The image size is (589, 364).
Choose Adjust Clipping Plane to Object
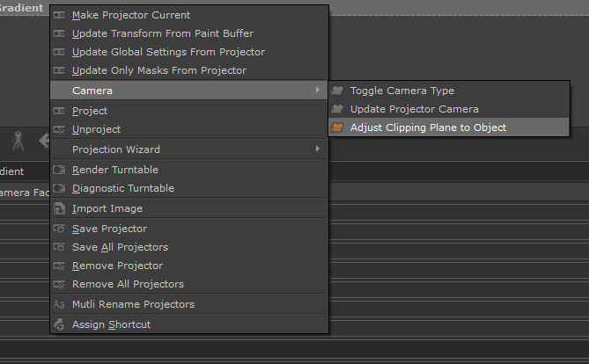[428, 127]
